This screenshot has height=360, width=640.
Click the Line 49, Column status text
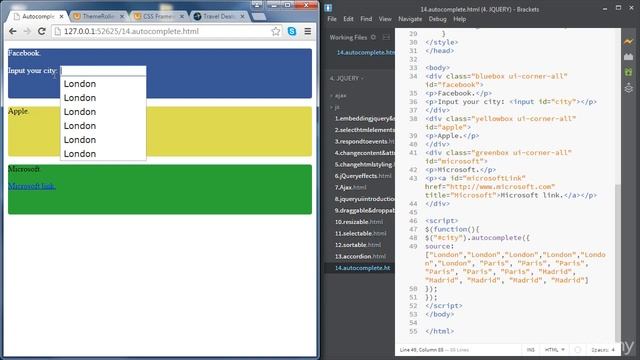(x=422, y=350)
